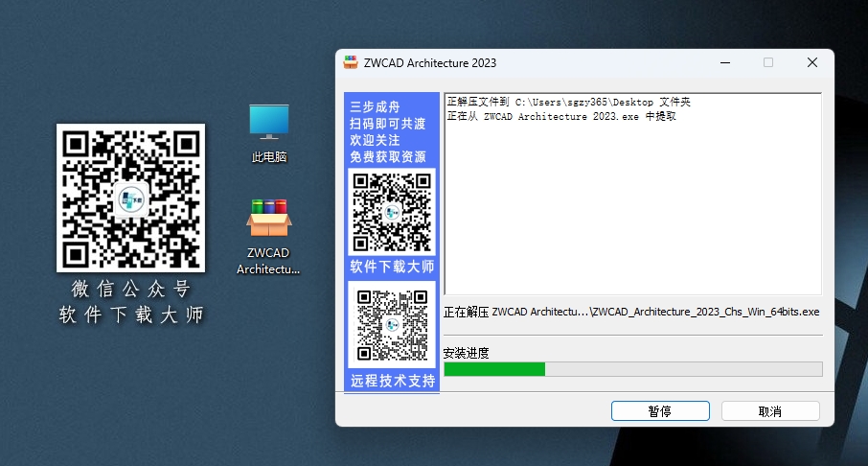The image size is (868, 466).
Task: Click the 三步成舟 text in the sidebar
Action: [375, 107]
